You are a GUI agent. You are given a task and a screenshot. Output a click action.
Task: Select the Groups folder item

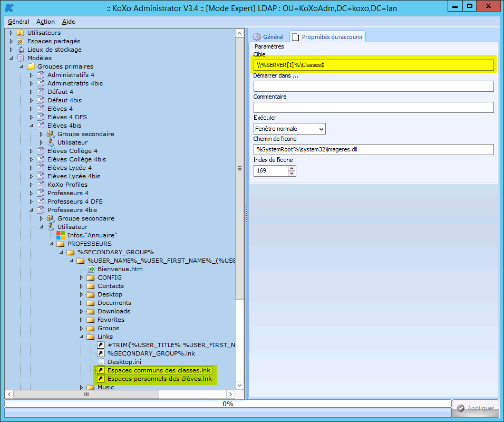coord(108,328)
